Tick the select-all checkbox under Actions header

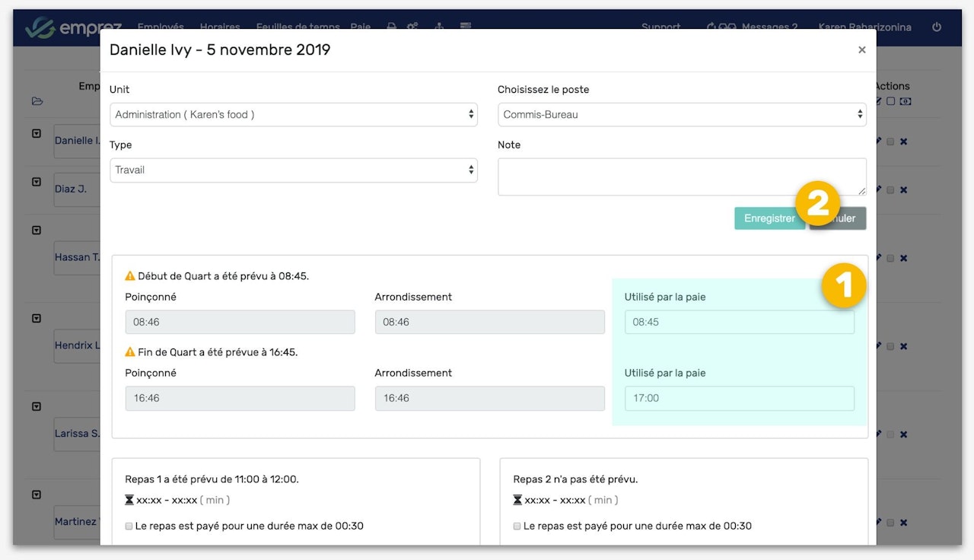pos(891,101)
